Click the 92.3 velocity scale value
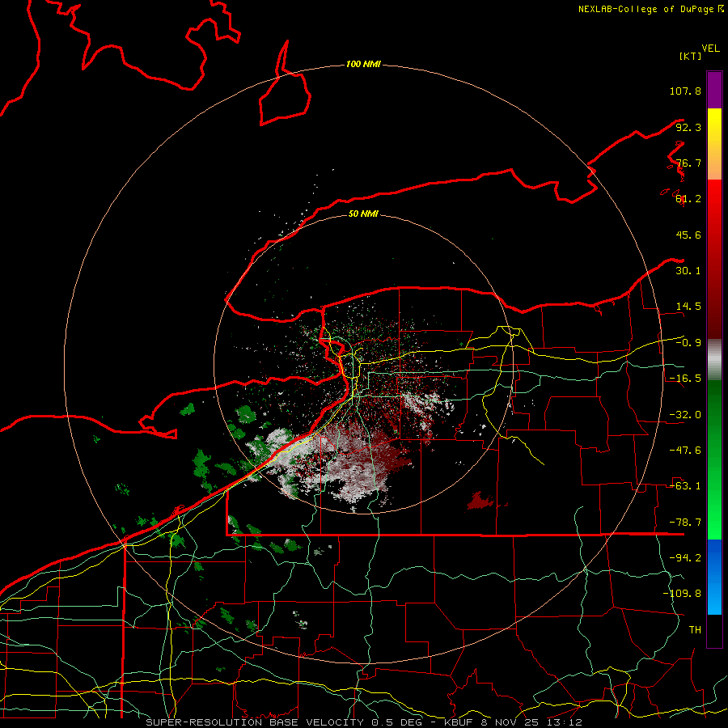The image size is (728, 728). coord(688,127)
